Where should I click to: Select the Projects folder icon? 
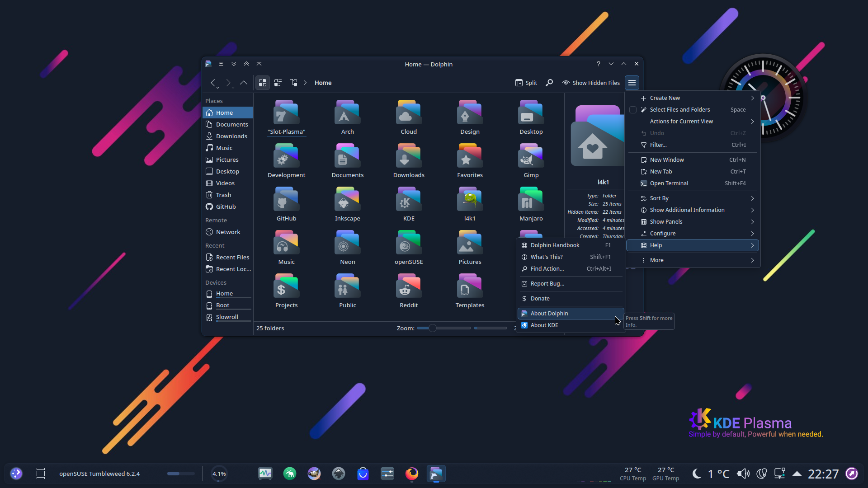point(286,286)
